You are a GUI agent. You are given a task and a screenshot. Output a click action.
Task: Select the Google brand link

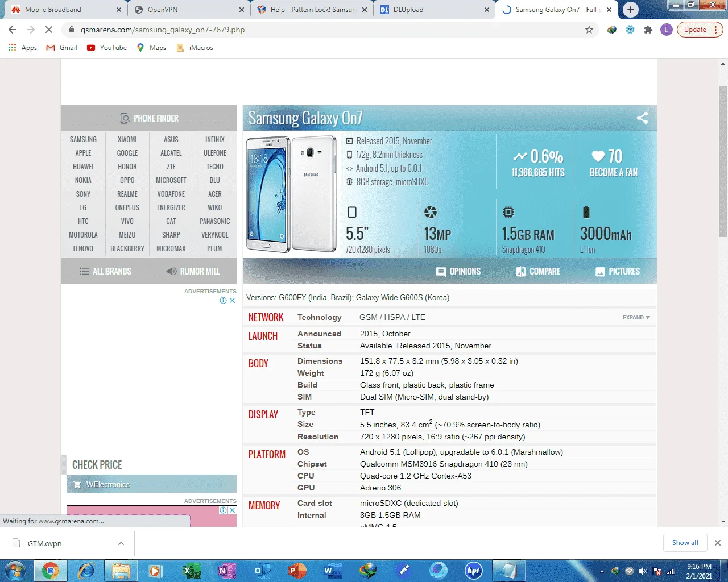(x=127, y=153)
